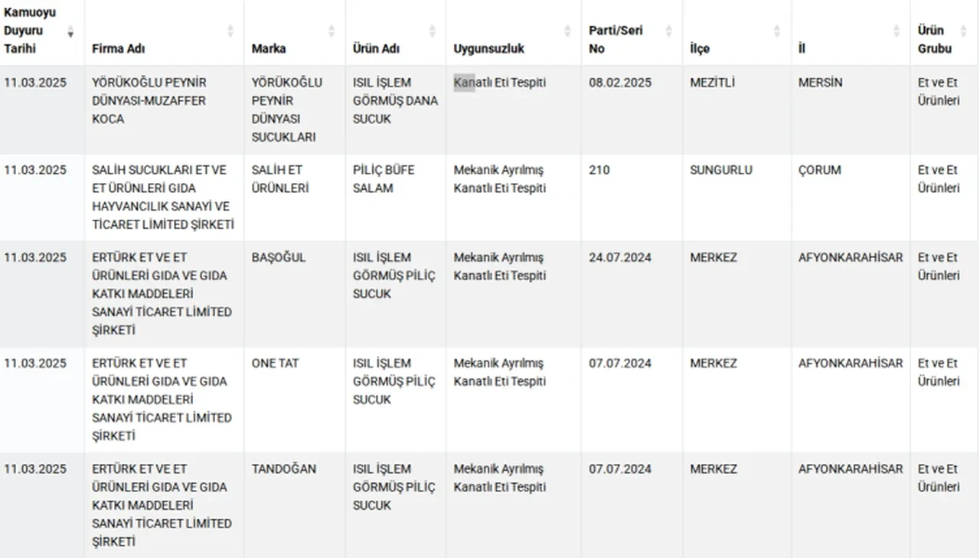Click the PİLİÇ BÜFE SALAM product cell
This screenshot has height=558, width=980.
click(384, 179)
